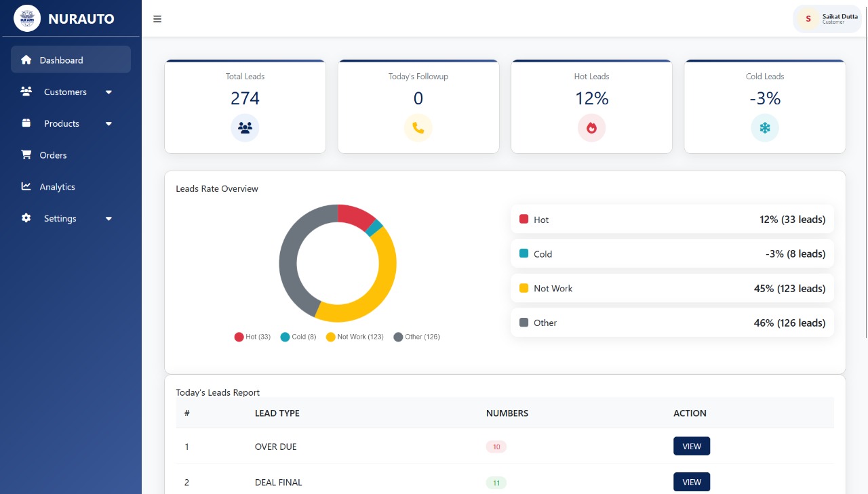Viewport: 868px width, 494px height.
Task: Go to the Orders page
Action: pyautogui.click(x=71, y=155)
